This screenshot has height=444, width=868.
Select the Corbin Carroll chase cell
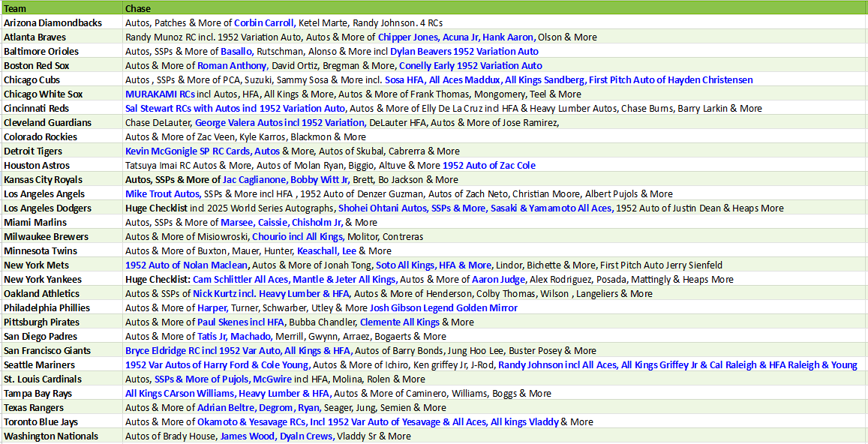495,23
